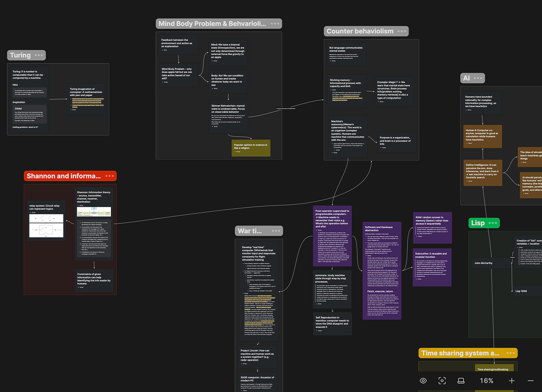Open Shannon and informa... section options dots
The width and height of the screenshot is (542, 392).
point(109,176)
